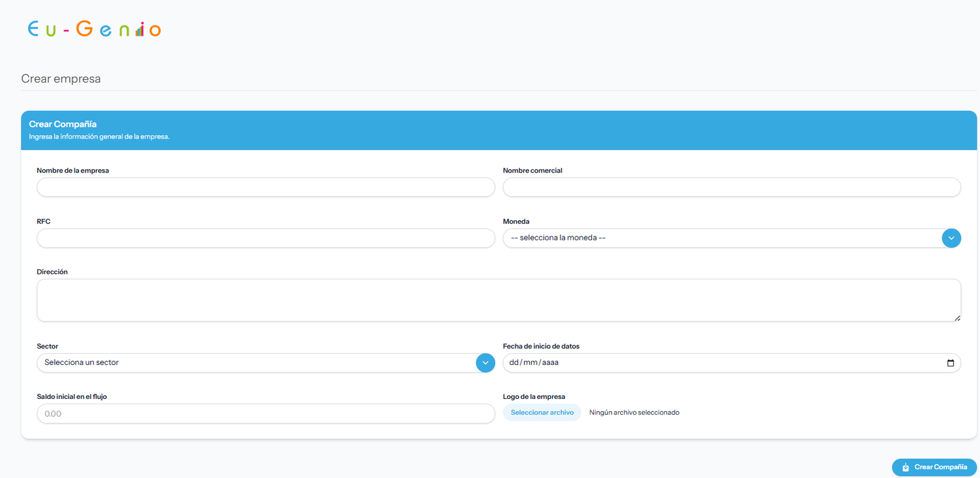Click inside the Dirección text area
The image size is (980, 478).
point(498,300)
